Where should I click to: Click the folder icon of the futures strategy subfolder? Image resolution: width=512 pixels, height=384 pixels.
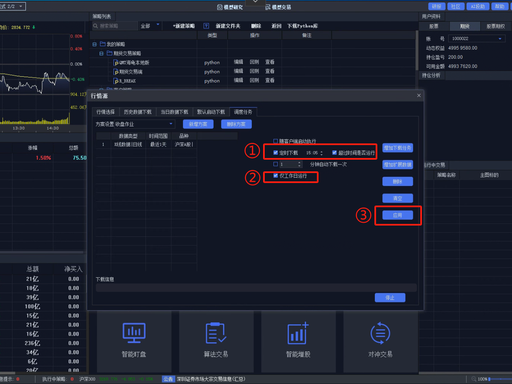109,53
